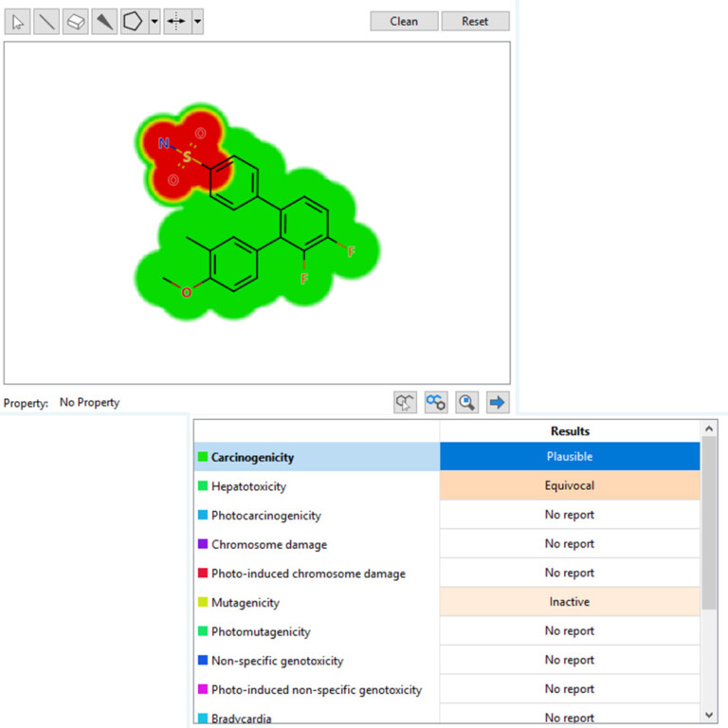The width and height of the screenshot is (728, 728).
Task: Click the scrollbar down arrow
Action: coord(709,715)
